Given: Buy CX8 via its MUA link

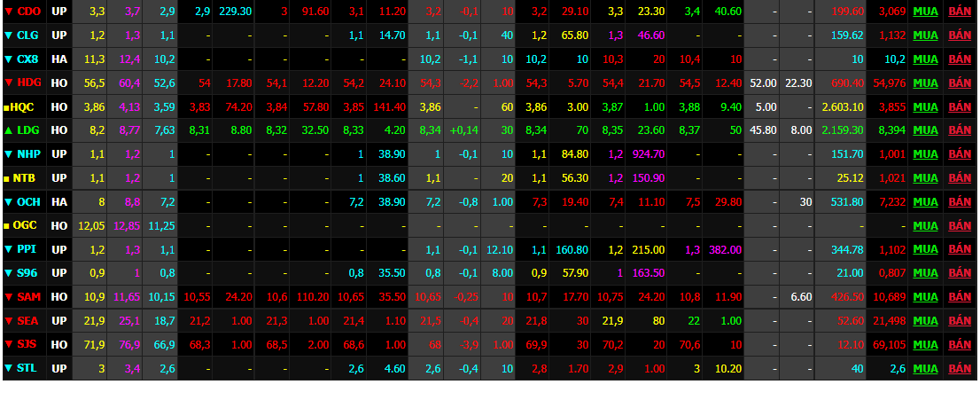Looking at the screenshot, I should pos(925,59).
